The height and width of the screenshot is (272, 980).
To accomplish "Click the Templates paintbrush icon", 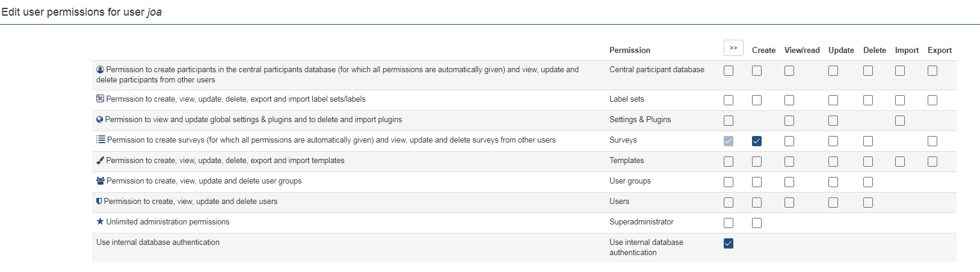I will point(100,161).
